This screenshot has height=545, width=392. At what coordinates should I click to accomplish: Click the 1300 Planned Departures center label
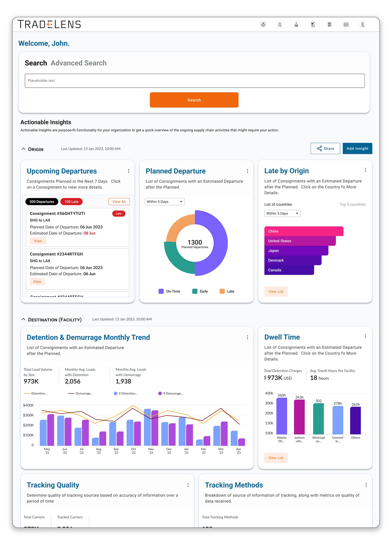click(x=195, y=244)
